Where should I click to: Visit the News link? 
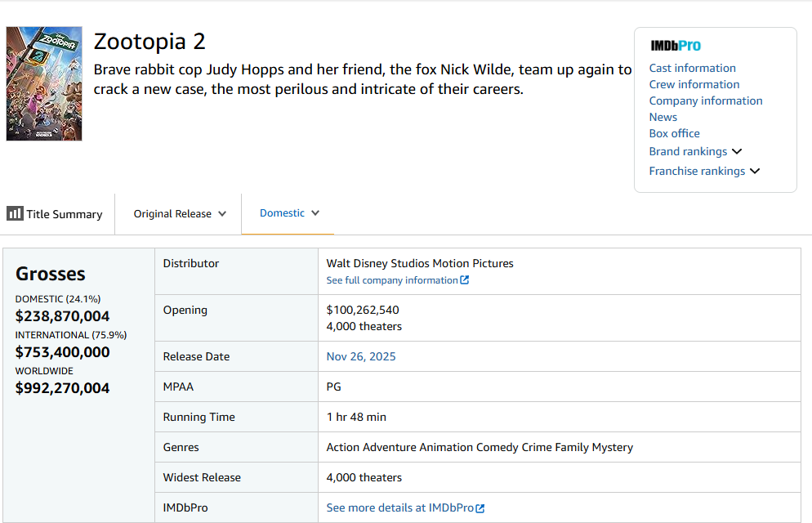663,117
